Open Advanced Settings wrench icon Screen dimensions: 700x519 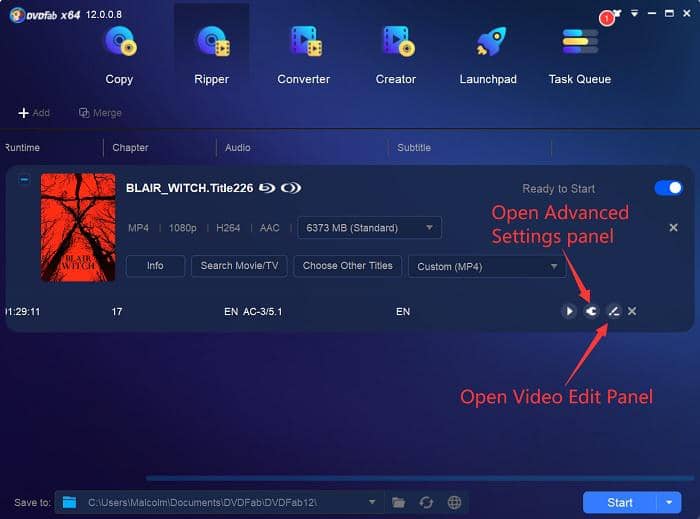(590, 311)
